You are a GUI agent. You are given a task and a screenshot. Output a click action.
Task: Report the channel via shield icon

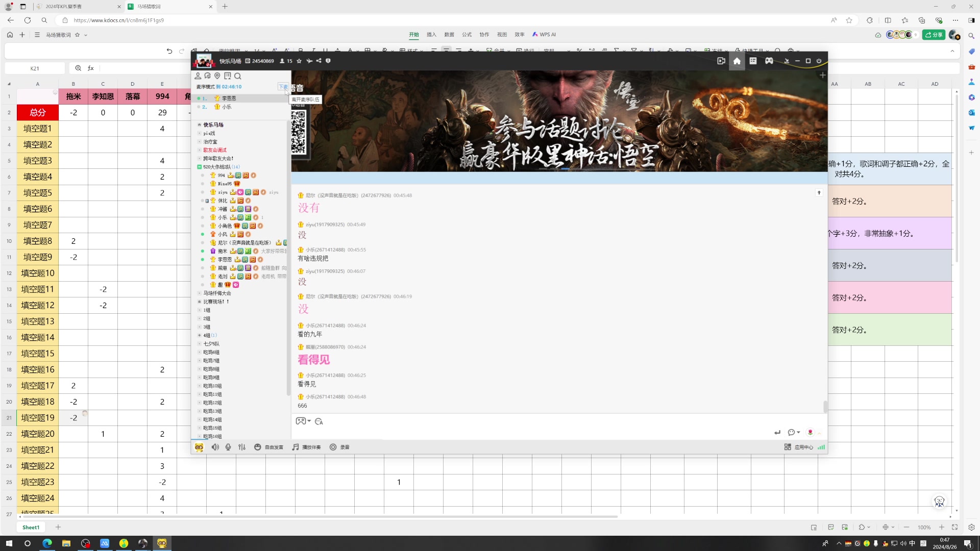[x=328, y=61]
